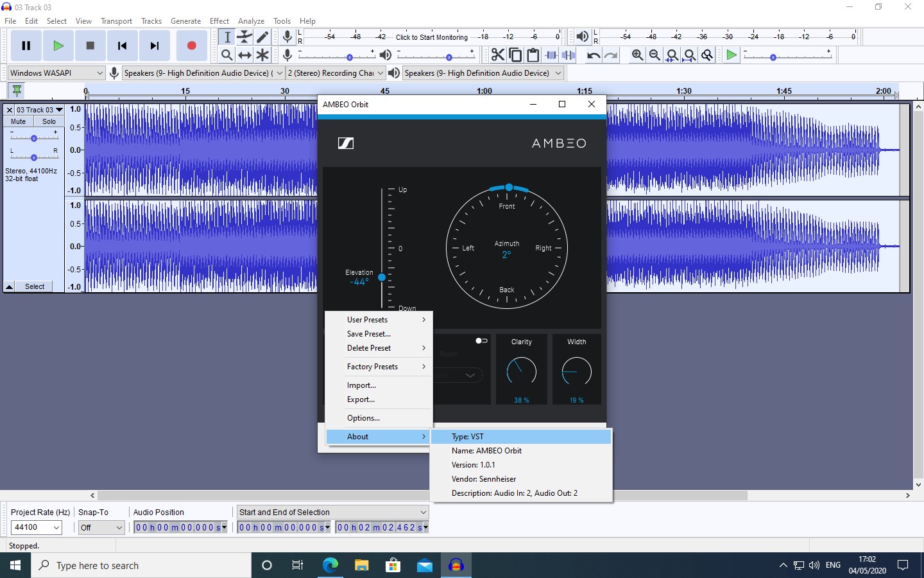Expand the User Presets submenu
This screenshot has width=924, height=578.
point(379,320)
